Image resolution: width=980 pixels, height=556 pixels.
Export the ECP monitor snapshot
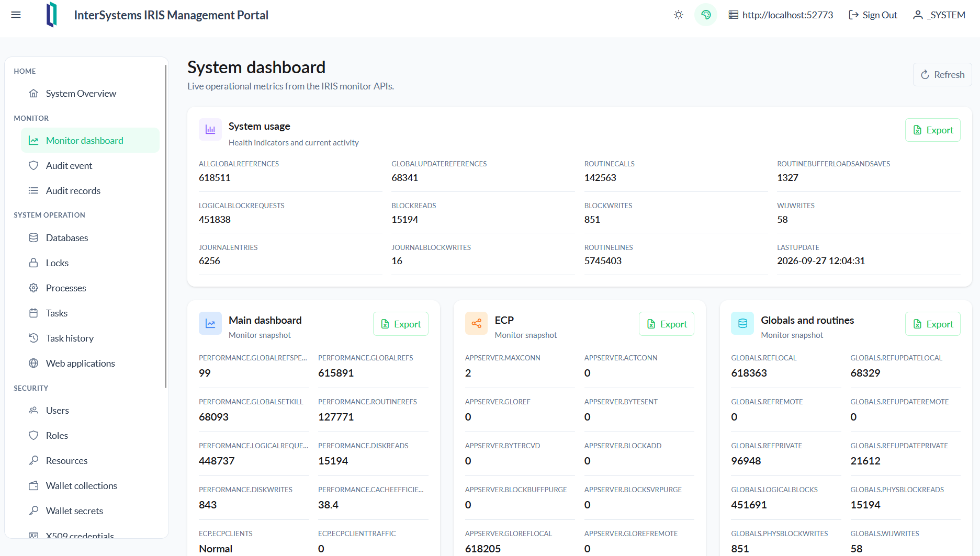point(667,324)
